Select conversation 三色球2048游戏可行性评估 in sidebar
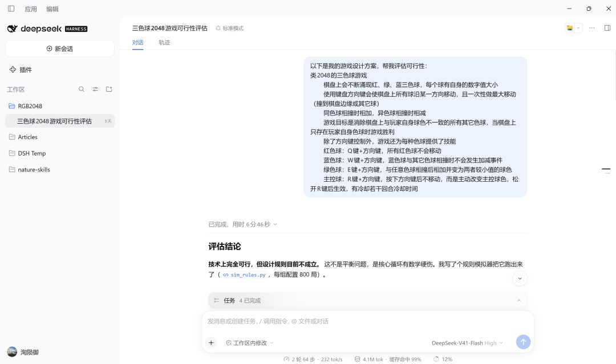Screen dimensions: 616x364 [60, 121]
